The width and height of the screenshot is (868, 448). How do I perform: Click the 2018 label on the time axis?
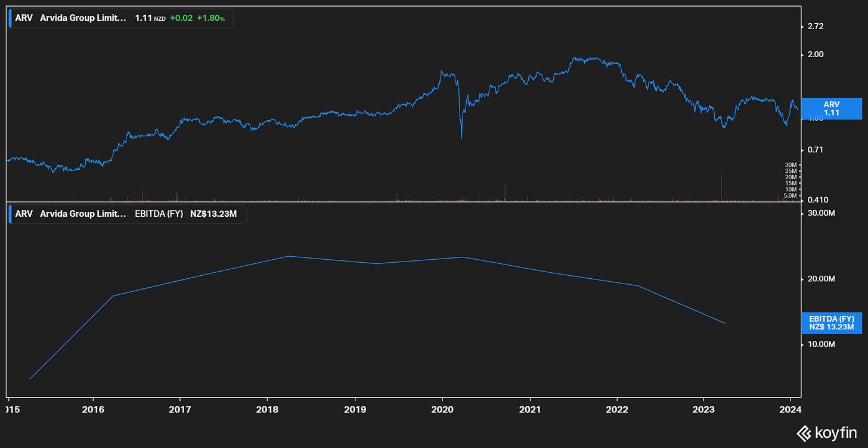pos(267,410)
